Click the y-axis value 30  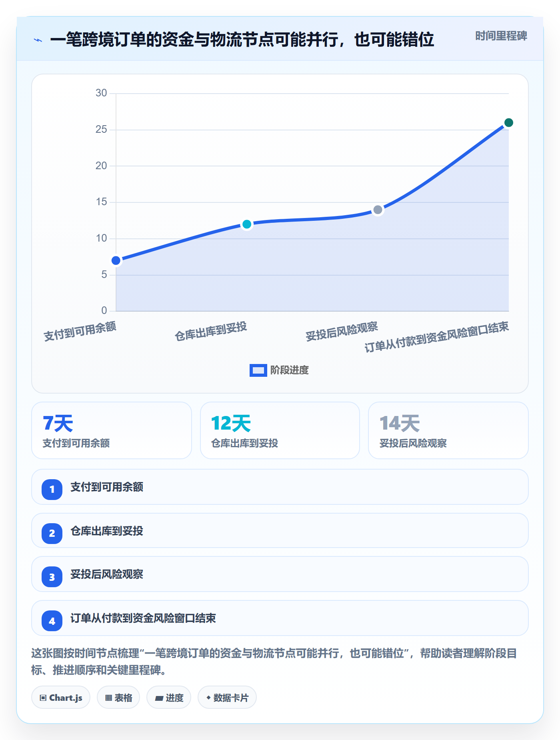click(x=101, y=93)
